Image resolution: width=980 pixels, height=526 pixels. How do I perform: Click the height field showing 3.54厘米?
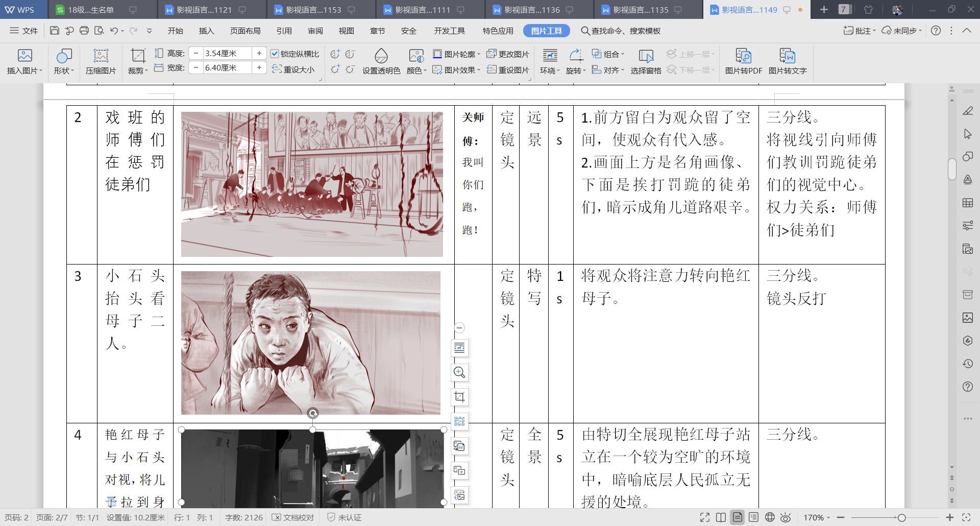pos(227,53)
